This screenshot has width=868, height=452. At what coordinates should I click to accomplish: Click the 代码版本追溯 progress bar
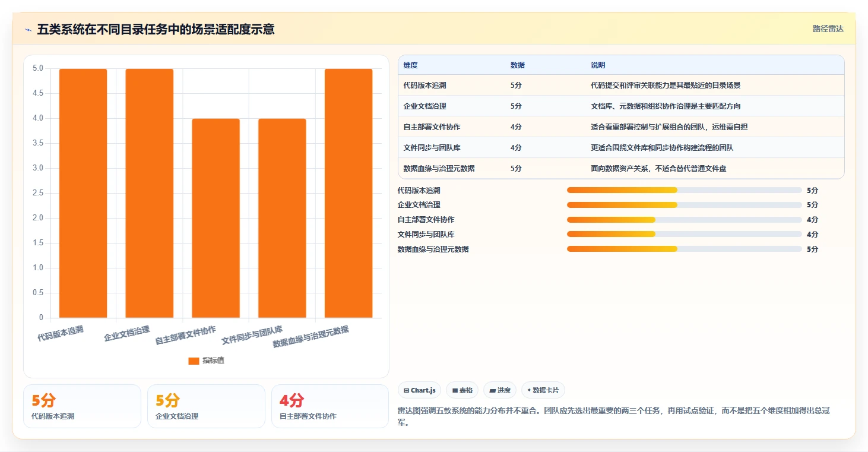685,190
